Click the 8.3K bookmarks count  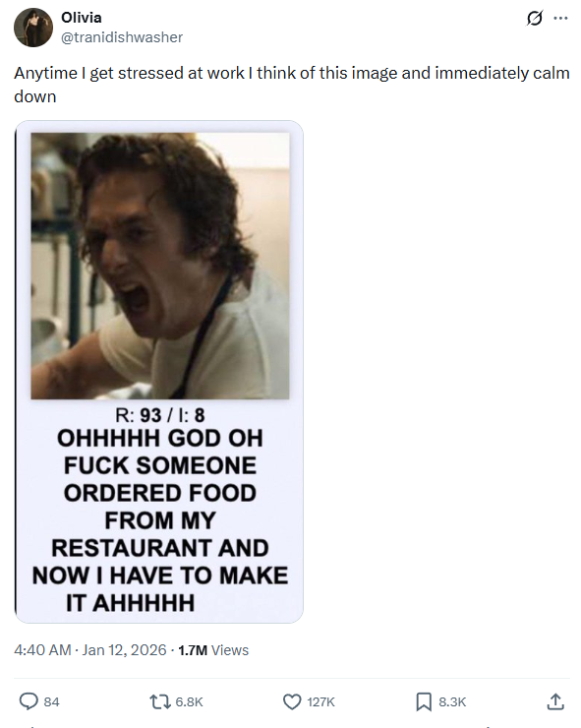tap(452, 702)
